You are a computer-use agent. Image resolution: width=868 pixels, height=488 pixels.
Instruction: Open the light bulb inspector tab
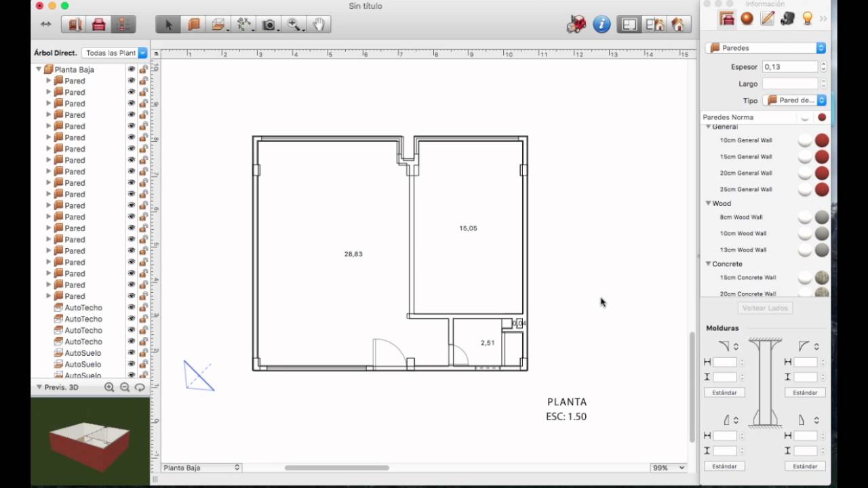808,18
